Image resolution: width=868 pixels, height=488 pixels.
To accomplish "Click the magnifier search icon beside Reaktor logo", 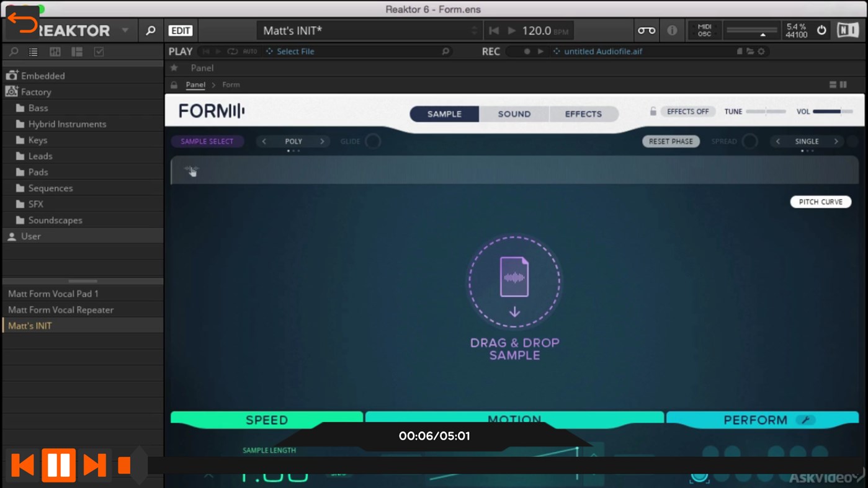I will (x=150, y=30).
